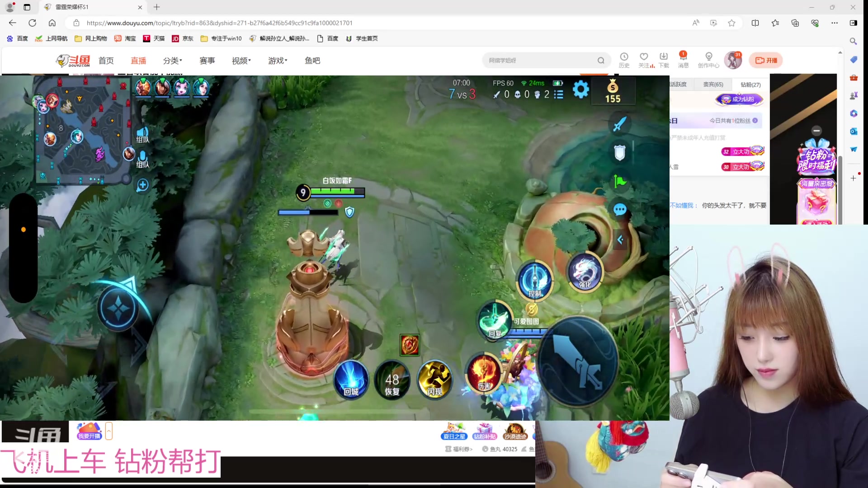Open the 下载 download icon

pos(664,60)
